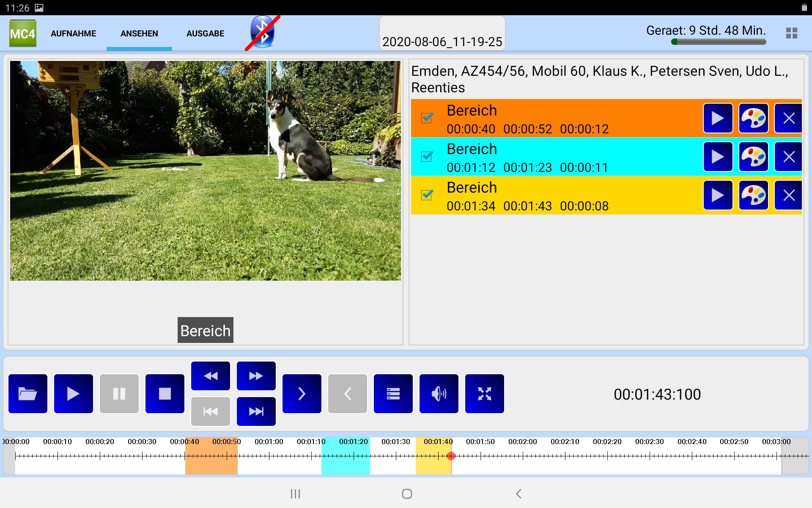Rewind using the double-left arrow button
Image resolution: width=812 pixels, height=508 pixels.
click(211, 376)
